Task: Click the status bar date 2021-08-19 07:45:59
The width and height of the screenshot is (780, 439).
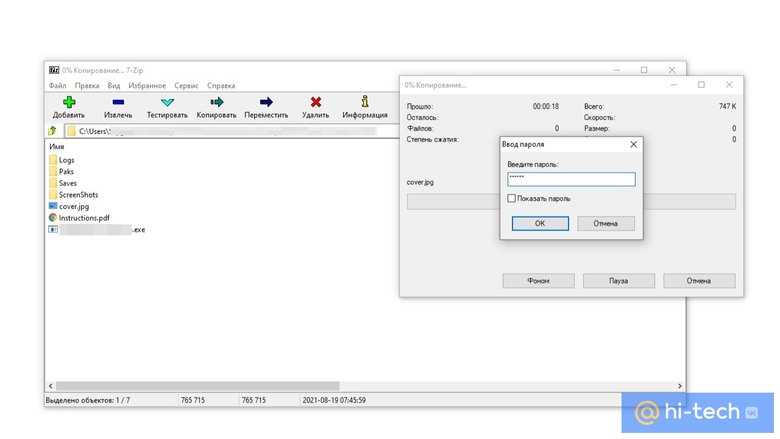Action: (x=334, y=400)
